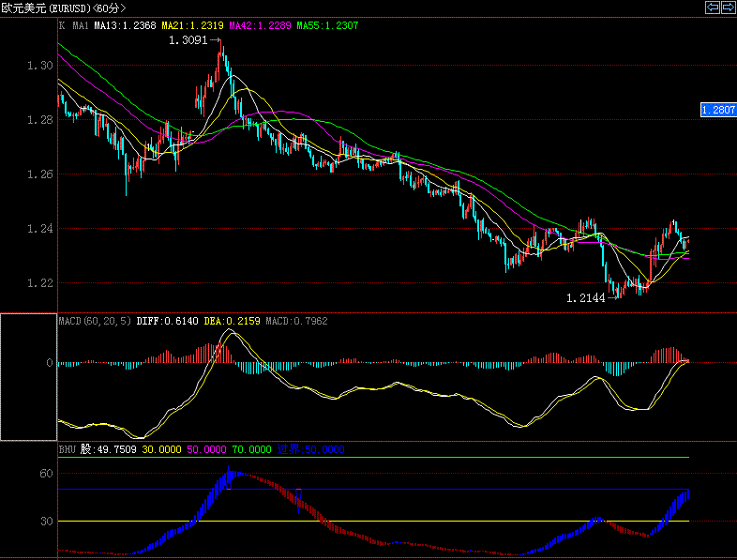Click the 1.3091 high price marker
737x560 pixels.
[188, 41]
